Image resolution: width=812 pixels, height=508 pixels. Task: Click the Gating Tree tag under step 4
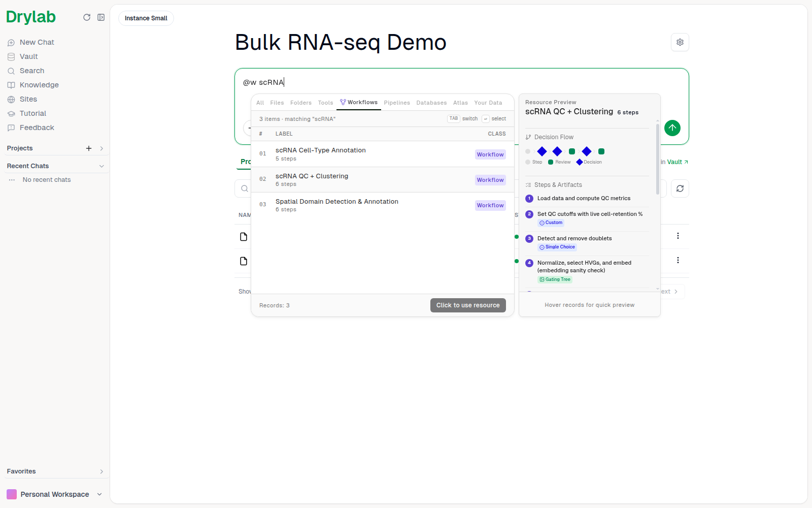tap(555, 280)
